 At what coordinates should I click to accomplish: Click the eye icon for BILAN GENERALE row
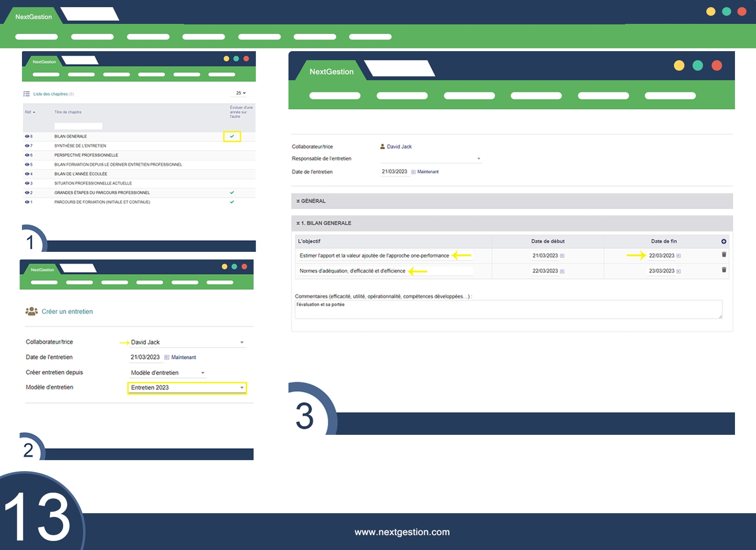coord(27,137)
